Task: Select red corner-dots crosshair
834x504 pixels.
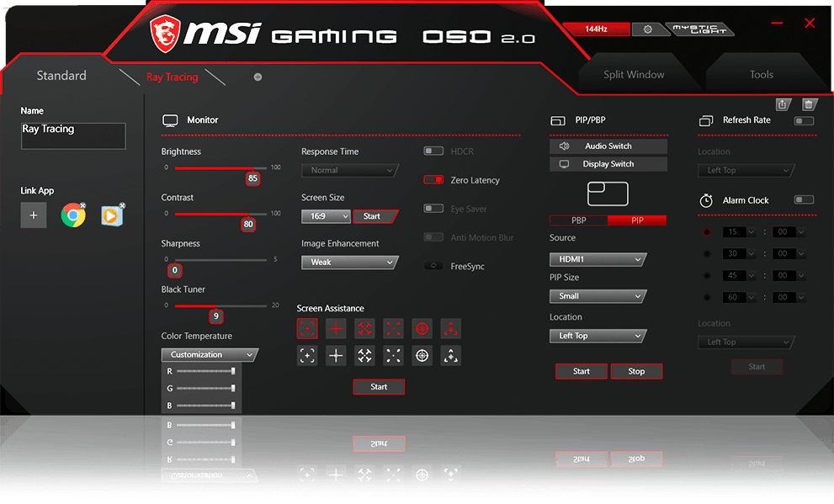Action: click(393, 328)
